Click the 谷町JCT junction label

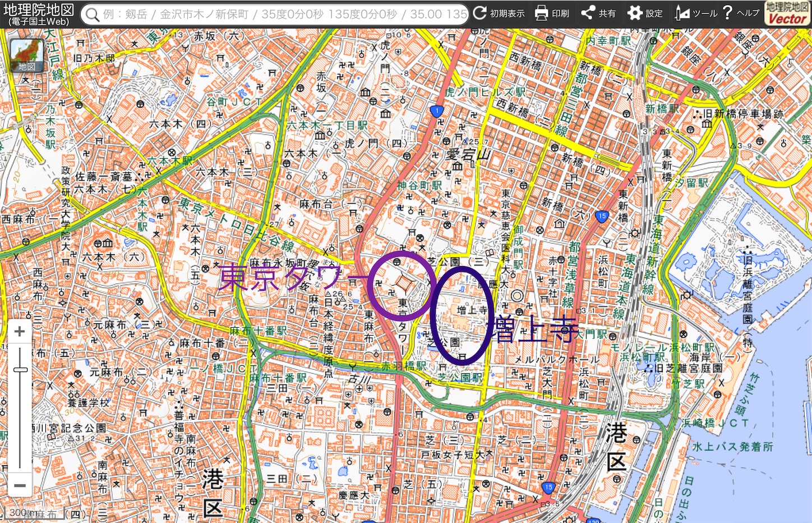(x=234, y=102)
